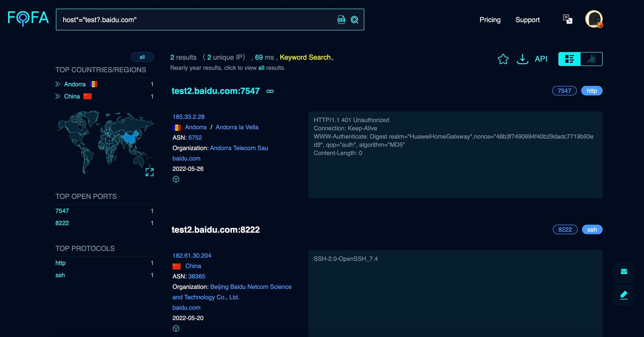
Task: Star this search query
Action: [x=503, y=59]
